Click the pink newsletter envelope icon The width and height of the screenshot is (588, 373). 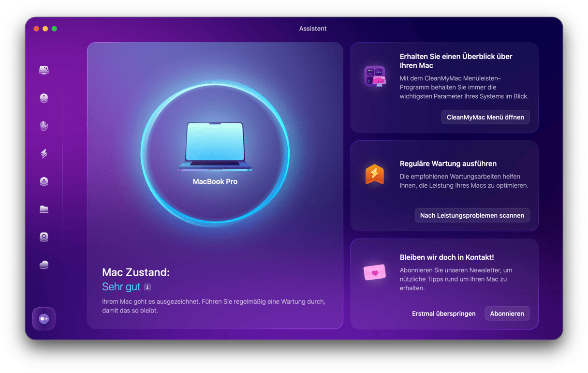374,272
